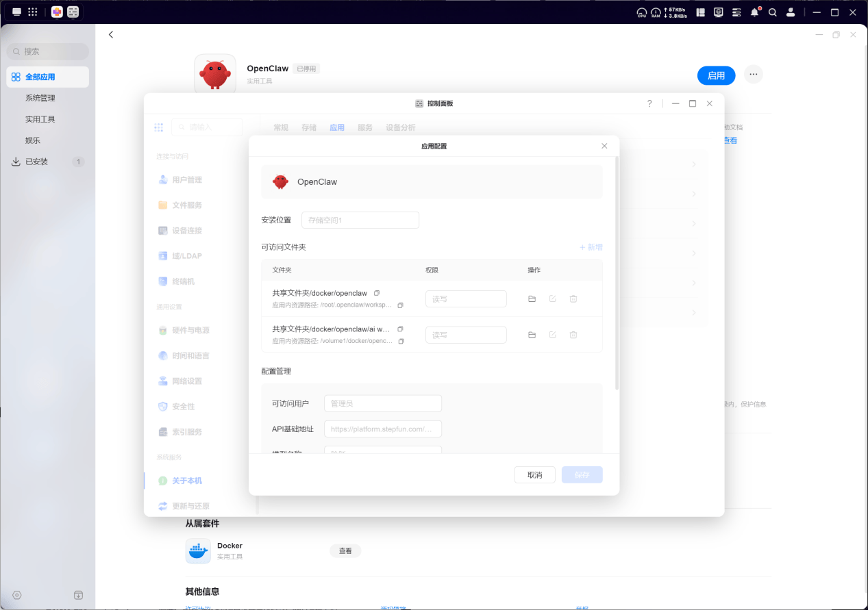Switch to the Control Panel taskbar icon

click(x=73, y=12)
